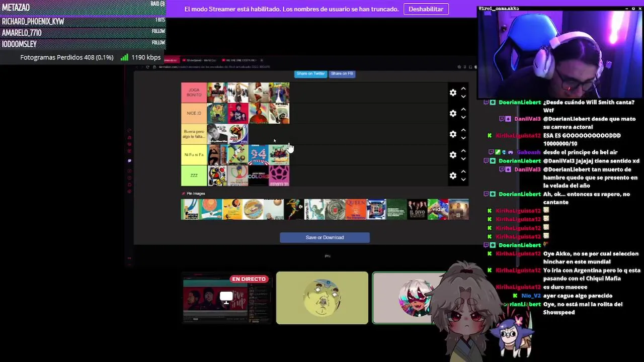
Task: Move Ni Fu ni Fa row up
Action: pyautogui.click(x=463, y=150)
